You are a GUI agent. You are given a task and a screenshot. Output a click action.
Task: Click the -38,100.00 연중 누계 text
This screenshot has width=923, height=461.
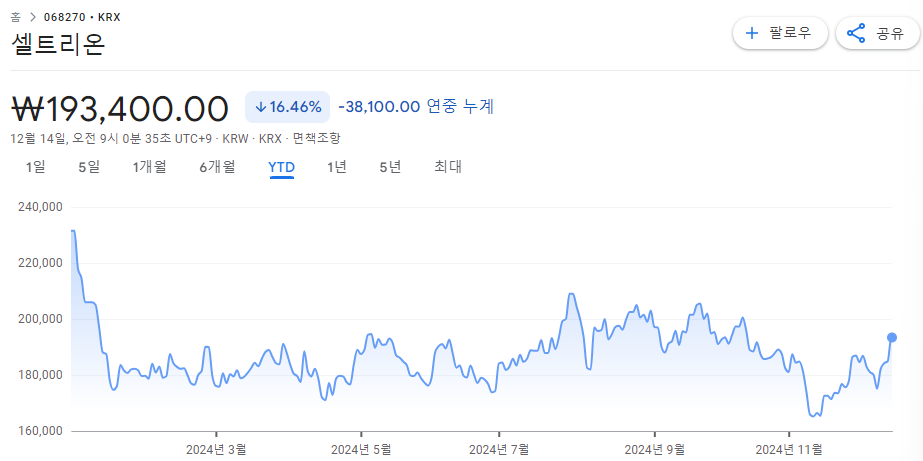click(416, 107)
